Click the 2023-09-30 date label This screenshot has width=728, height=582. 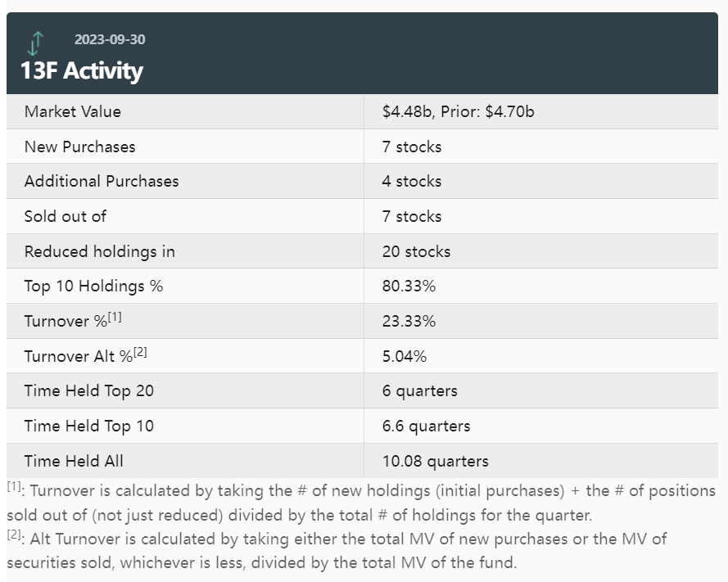110,39
